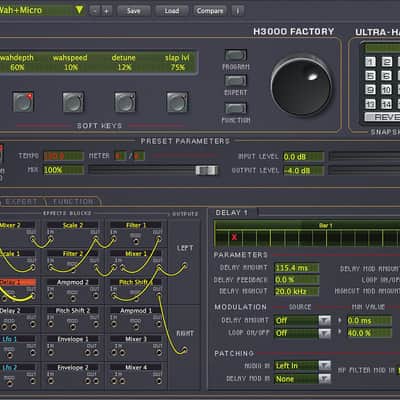The width and height of the screenshot is (400, 400).
Task: Click the Delay Feedback 0.0 % value
Action: (297, 280)
